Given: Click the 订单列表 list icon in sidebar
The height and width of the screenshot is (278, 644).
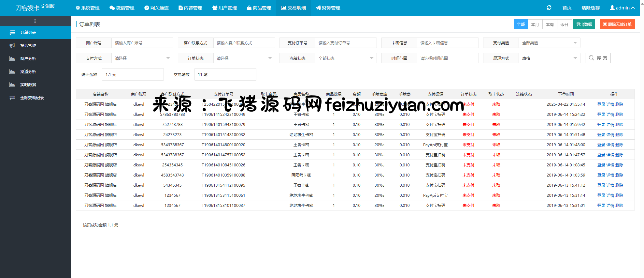Looking at the screenshot, I should click(x=12, y=33).
